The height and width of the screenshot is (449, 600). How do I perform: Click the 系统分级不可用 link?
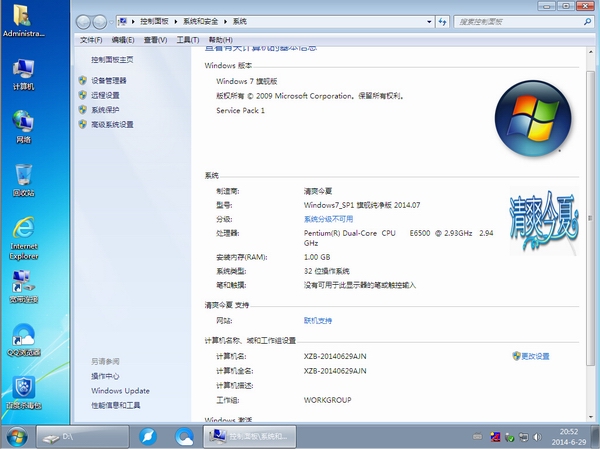328,219
